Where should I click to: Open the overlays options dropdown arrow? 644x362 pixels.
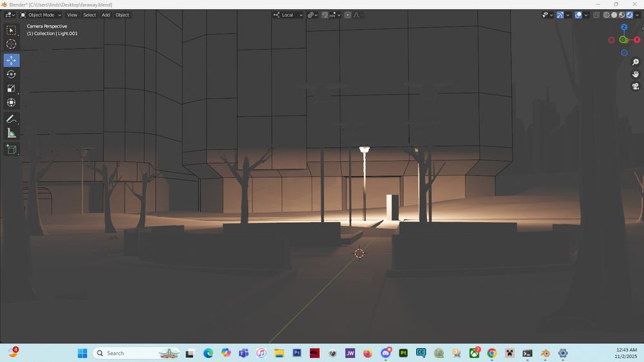585,15
